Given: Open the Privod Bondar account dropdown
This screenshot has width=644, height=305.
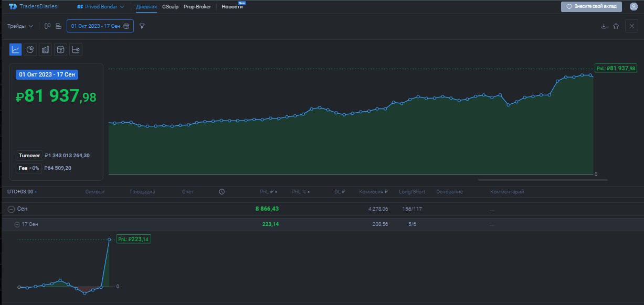Looking at the screenshot, I should pyautogui.click(x=101, y=7).
